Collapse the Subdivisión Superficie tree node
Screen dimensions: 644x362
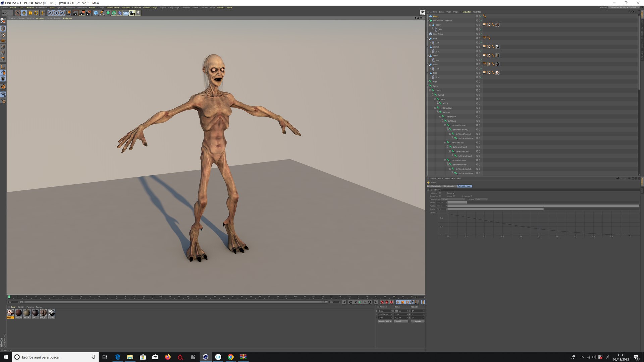pyautogui.click(x=428, y=21)
